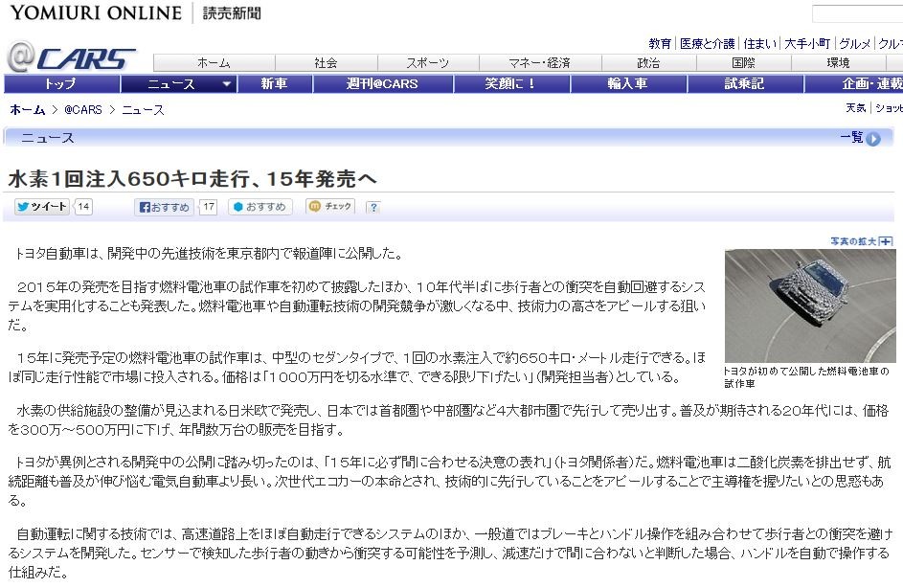This screenshot has width=903, height=588.
Task: Click the tweet count 14
Action: 83,206
